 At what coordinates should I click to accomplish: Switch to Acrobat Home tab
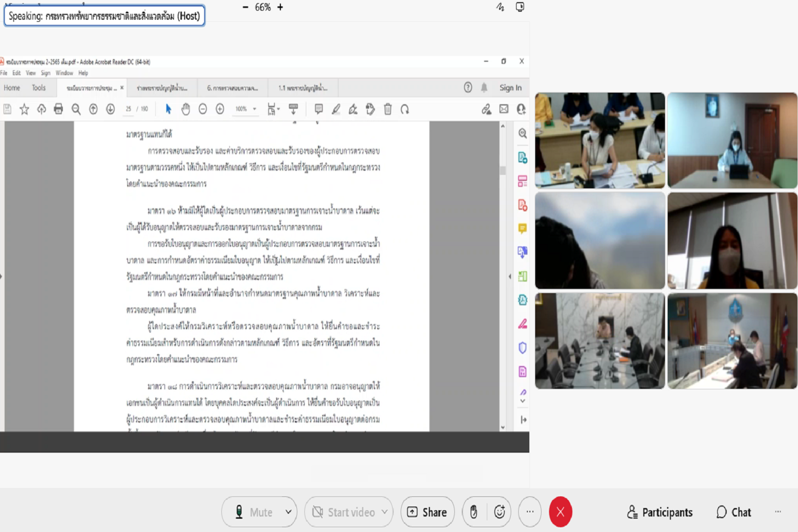click(x=12, y=88)
